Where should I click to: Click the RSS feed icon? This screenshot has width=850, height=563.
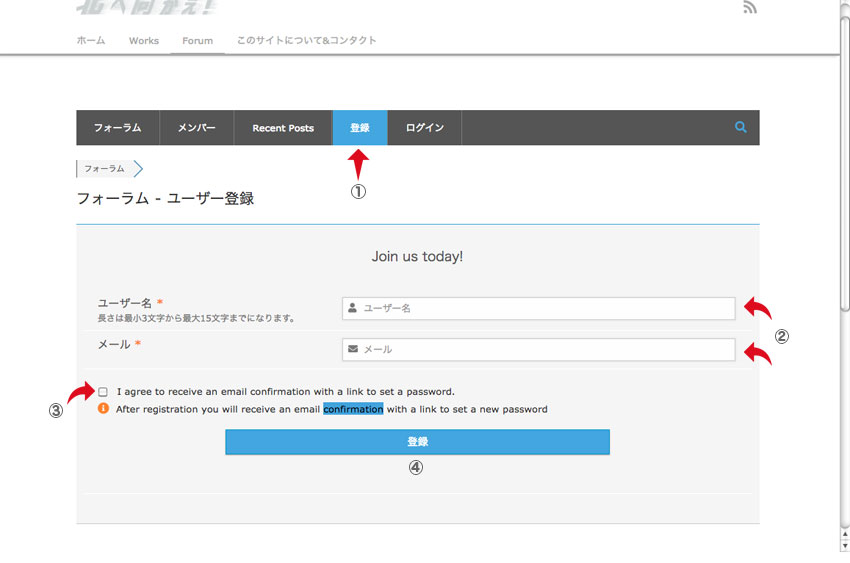(x=749, y=8)
